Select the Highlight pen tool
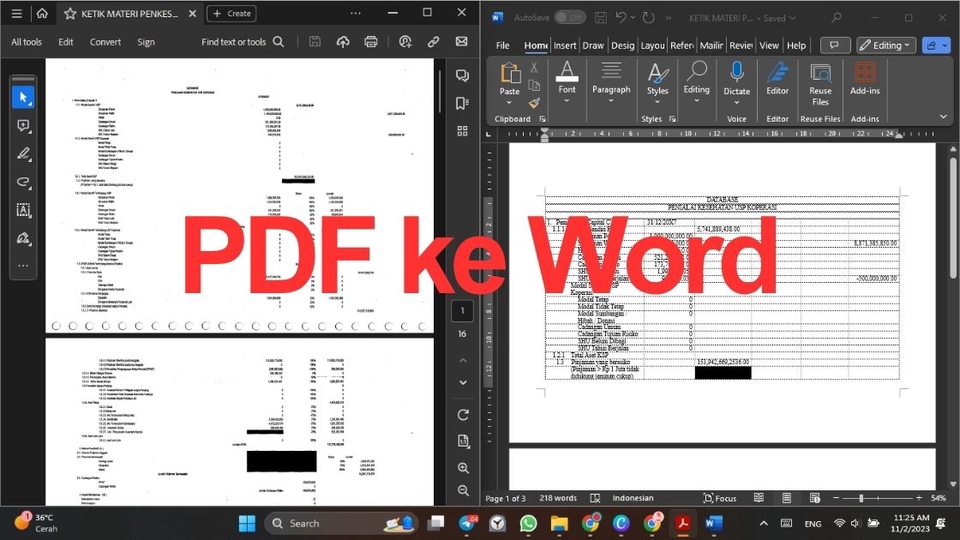 pos(23,154)
